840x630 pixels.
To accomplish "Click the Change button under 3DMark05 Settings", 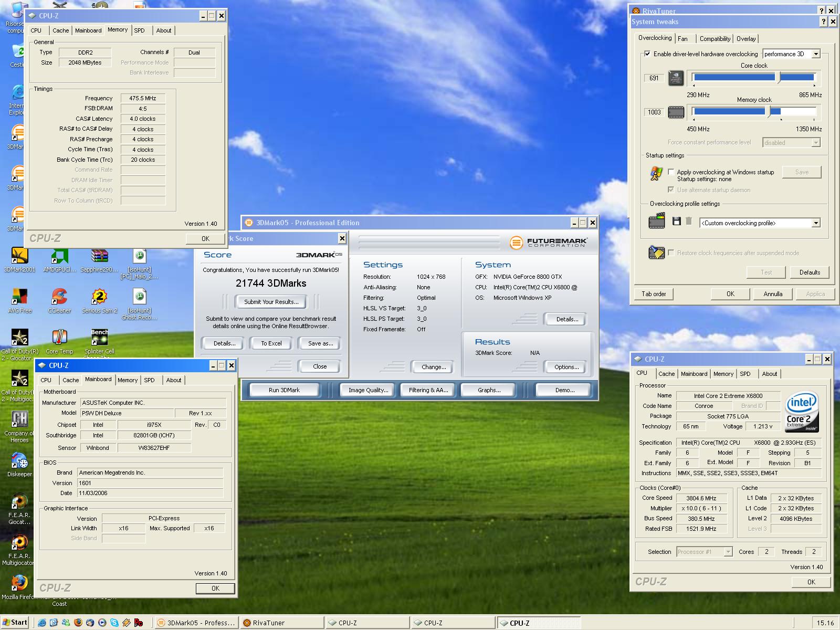I will (434, 367).
